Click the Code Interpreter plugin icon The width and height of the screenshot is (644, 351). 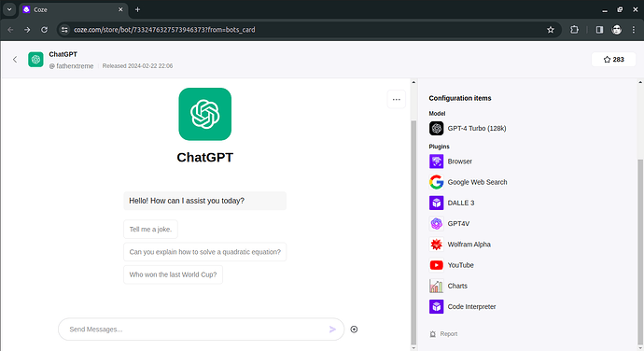click(x=436, y=306)
